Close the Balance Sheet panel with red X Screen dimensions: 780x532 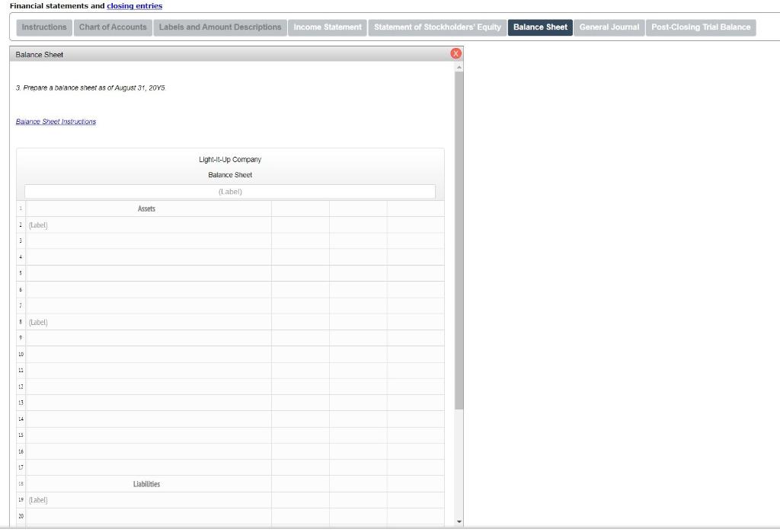pos(455,53)
